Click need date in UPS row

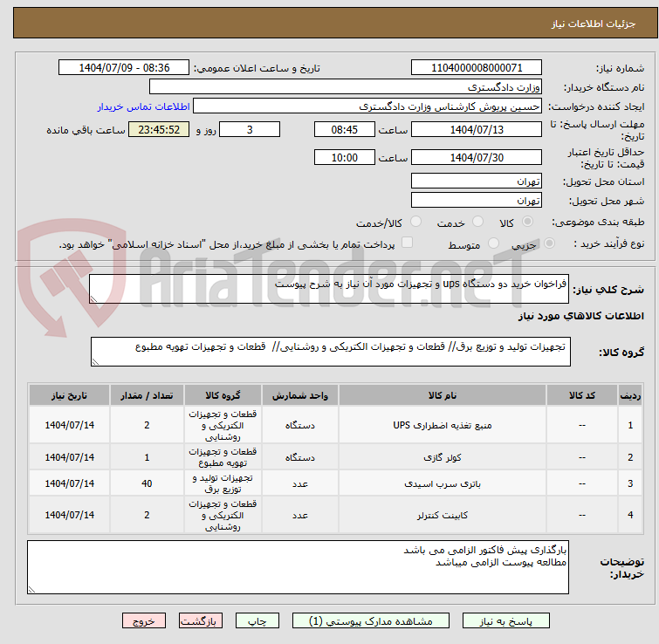point(69,425)
